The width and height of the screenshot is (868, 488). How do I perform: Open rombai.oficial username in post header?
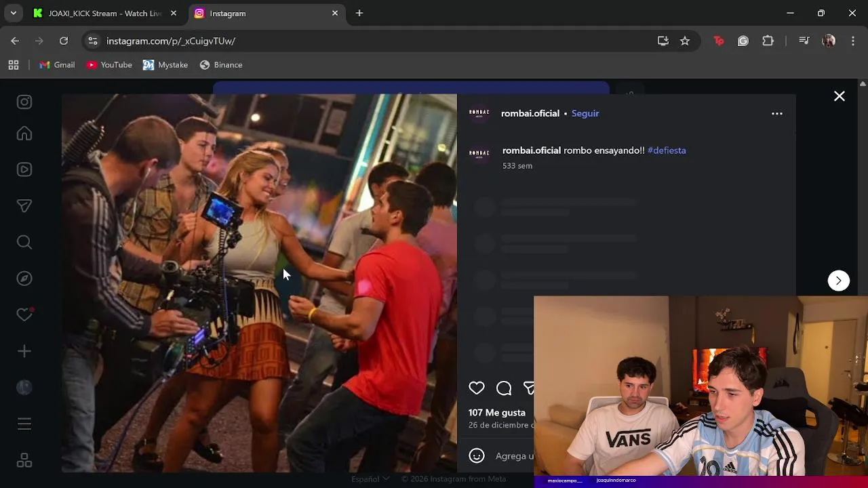tap(530, 113)
